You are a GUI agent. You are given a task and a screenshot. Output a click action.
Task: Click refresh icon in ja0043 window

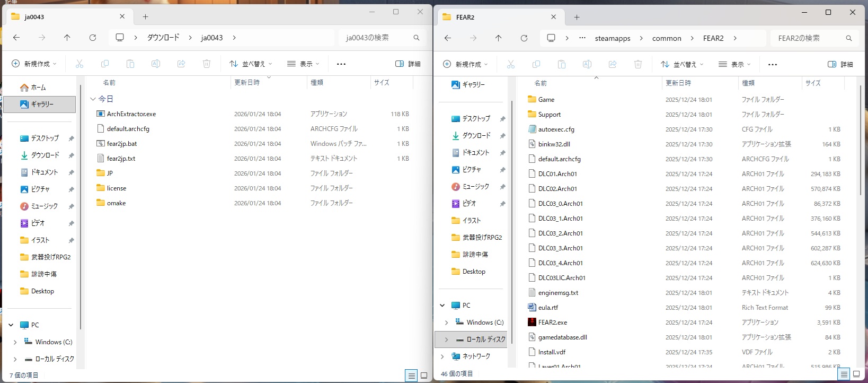(x=93, y=38)
